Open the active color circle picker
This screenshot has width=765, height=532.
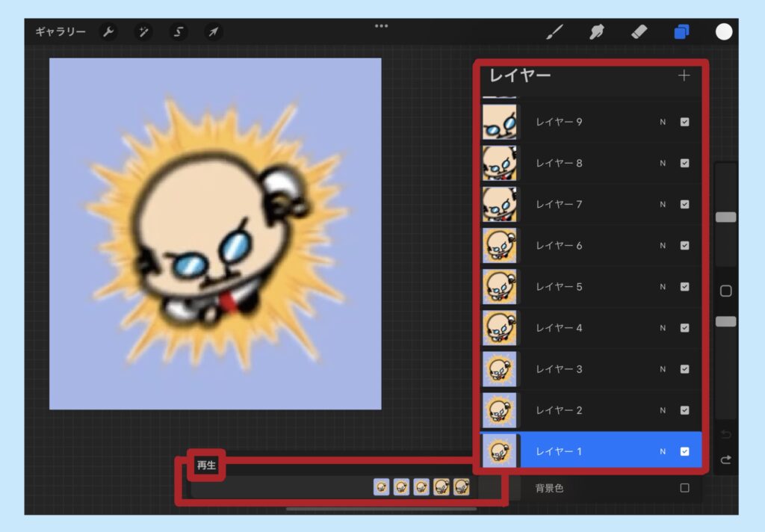(x=724, y=32)
